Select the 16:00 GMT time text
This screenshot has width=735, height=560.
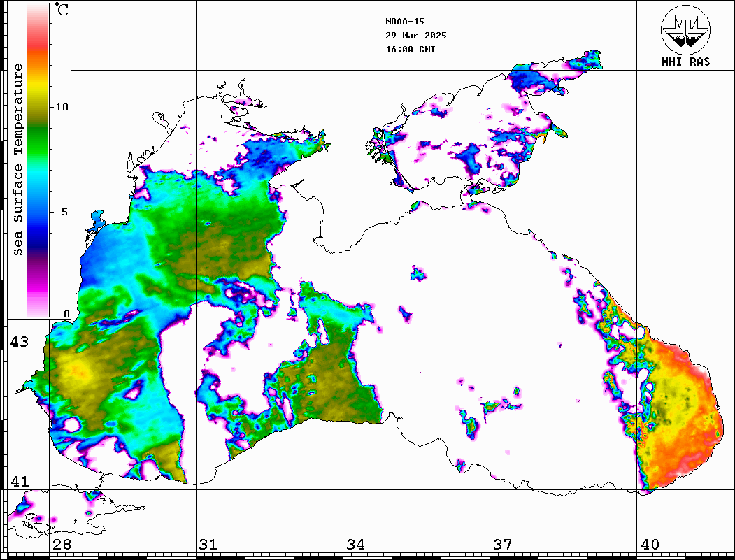pyautogui.click(x=410, y=50)
